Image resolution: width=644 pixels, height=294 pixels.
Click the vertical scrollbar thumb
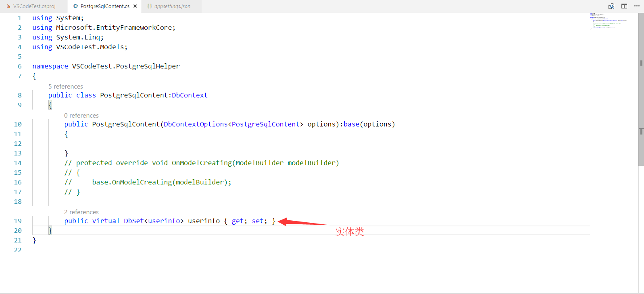641,89
